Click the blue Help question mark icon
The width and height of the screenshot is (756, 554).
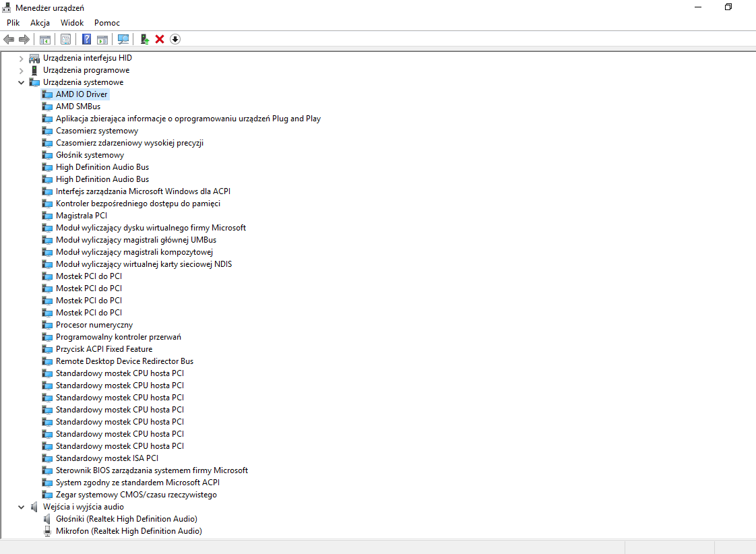[x=86, y=40]
